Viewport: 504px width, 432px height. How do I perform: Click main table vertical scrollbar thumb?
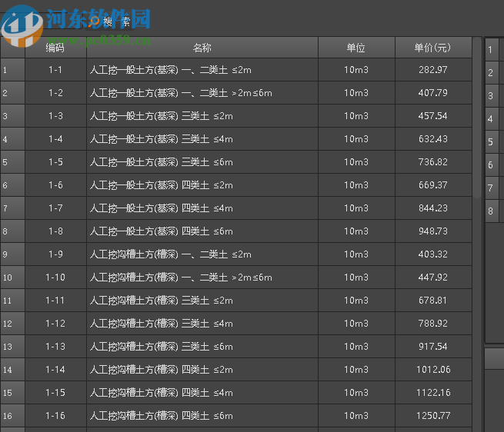(477, 118)
